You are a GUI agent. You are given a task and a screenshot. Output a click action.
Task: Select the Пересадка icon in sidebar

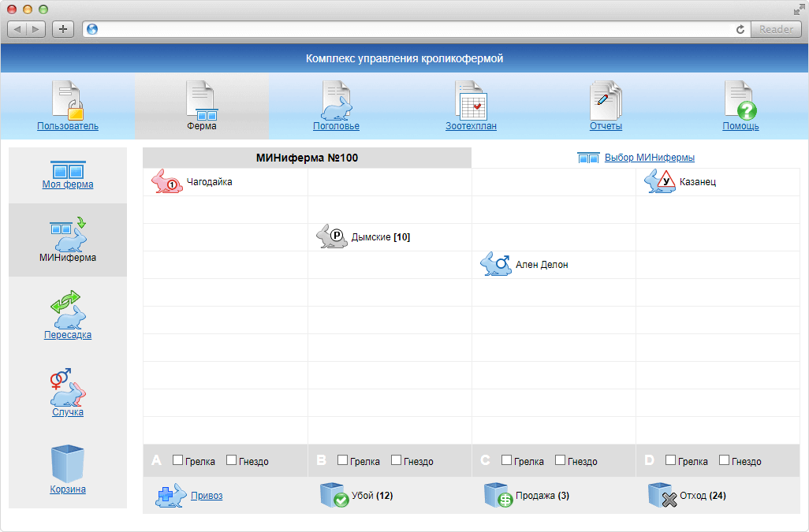pos(68,309)
